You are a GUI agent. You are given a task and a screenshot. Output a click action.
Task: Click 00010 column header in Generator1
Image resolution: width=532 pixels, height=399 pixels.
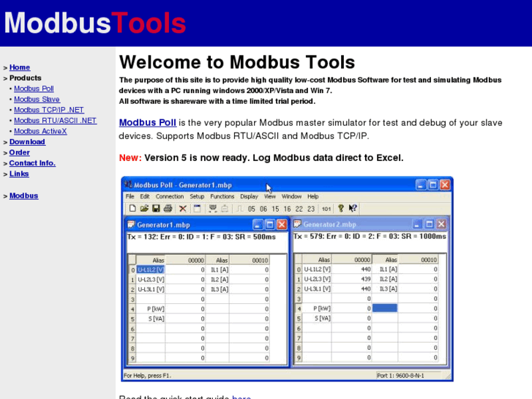[250, 260]
